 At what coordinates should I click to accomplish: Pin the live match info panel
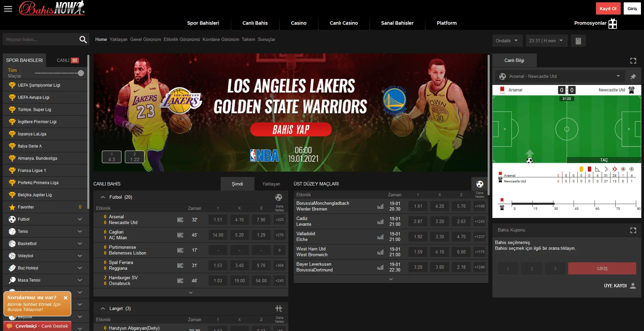(x=633, y=76)
